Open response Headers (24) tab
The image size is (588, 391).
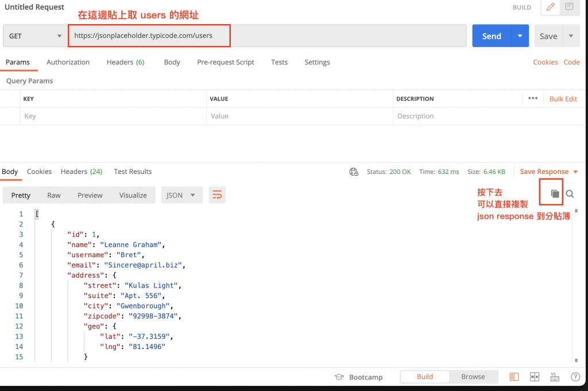[82, 171]
